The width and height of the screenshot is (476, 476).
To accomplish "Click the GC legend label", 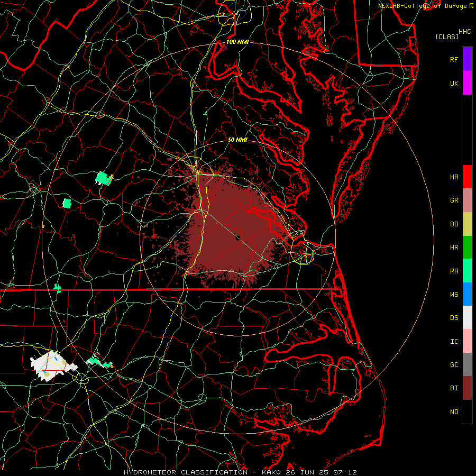I will pos(454,364).
